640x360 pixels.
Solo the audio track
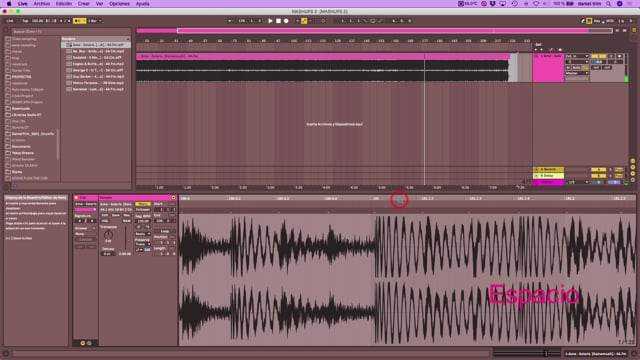coord(611,56)
